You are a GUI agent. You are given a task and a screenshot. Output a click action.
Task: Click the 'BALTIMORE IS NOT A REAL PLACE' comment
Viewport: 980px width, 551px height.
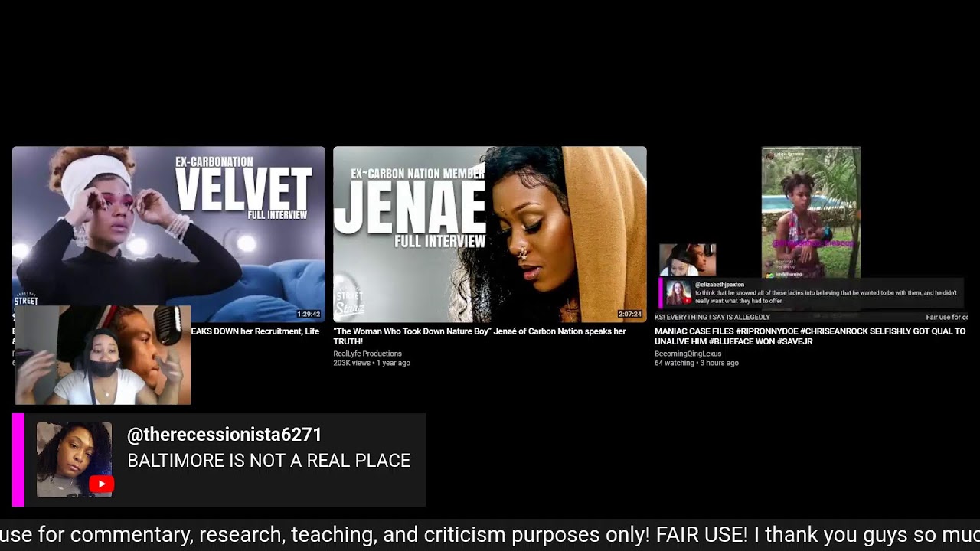click(269, 461)
